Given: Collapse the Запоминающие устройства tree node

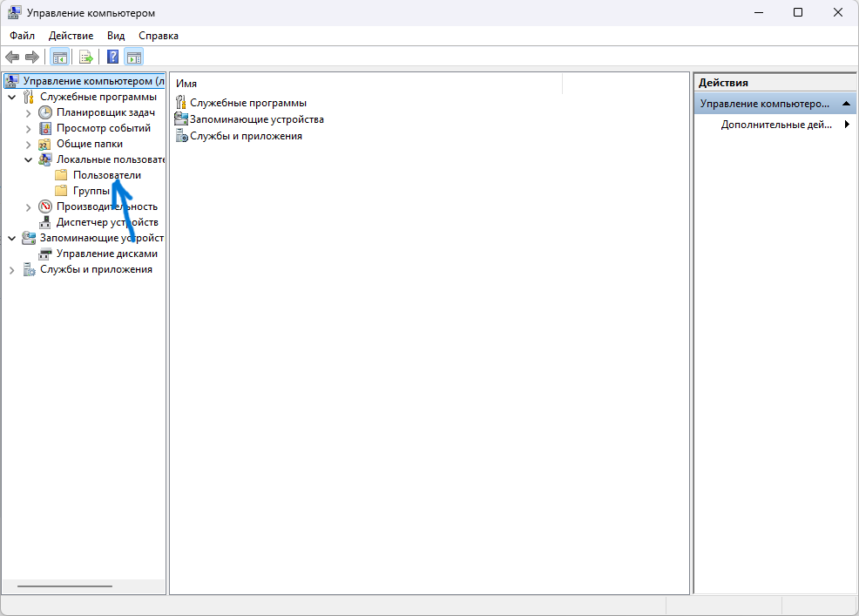Looking at the screenshot, I should [12, 239].
